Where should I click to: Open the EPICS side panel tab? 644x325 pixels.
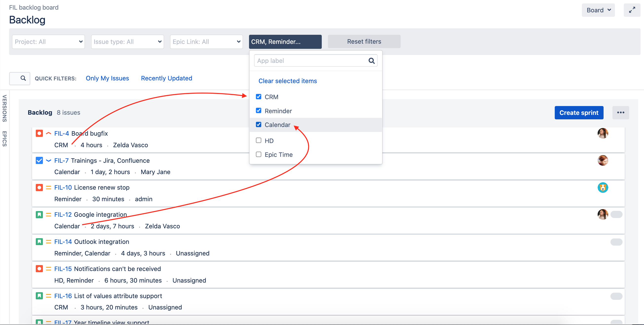[x=4, y=139]
